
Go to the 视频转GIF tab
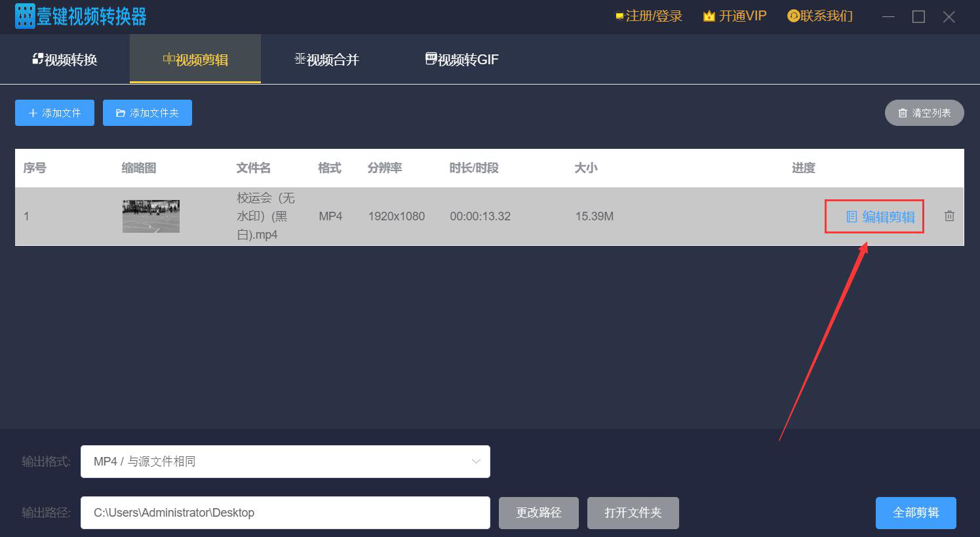coord(462,60)
